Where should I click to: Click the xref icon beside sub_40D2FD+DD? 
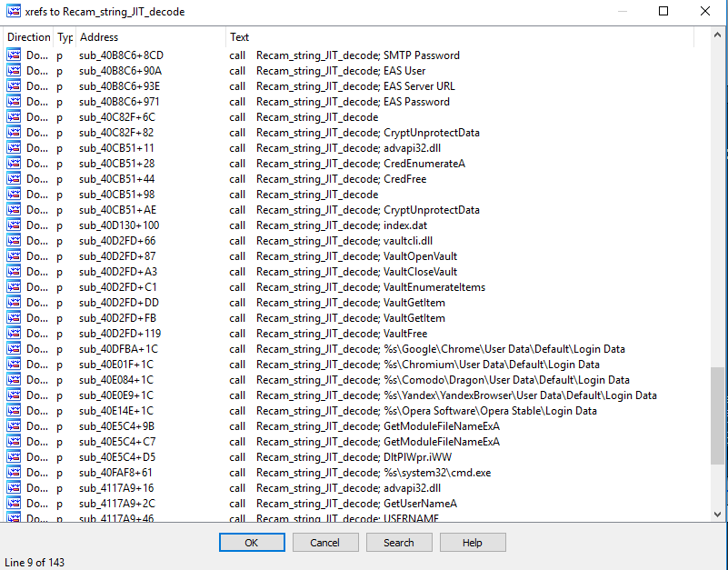tap(14, 302)
